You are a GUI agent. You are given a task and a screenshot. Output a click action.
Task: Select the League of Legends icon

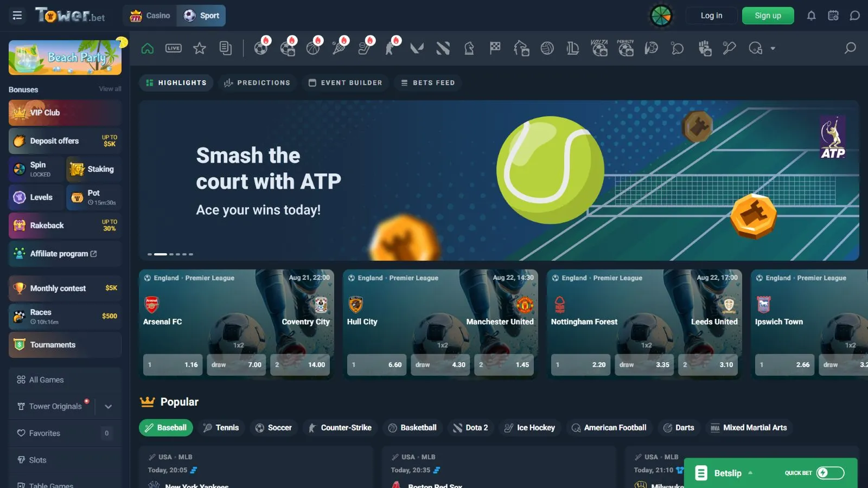pyautogui.click(x=573, y=48)
